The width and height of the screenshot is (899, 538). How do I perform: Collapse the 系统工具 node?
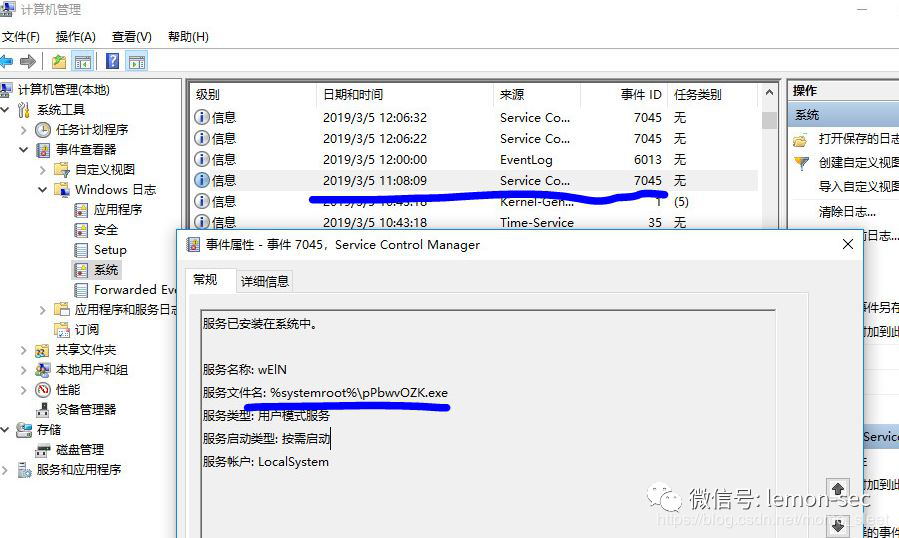[5, 110]
